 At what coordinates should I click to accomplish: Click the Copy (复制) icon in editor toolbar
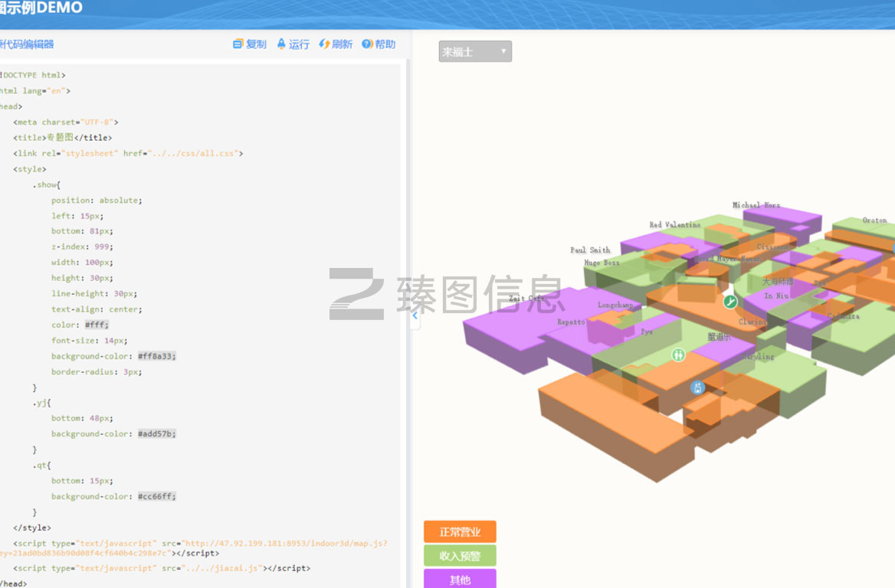pyautogui.click(x=238, y=44)
